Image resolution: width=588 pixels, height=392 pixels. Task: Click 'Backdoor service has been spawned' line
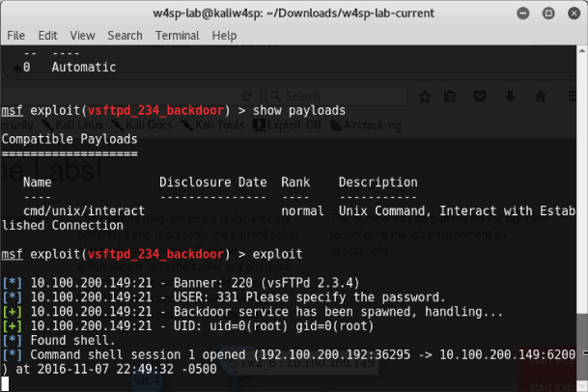252,311
